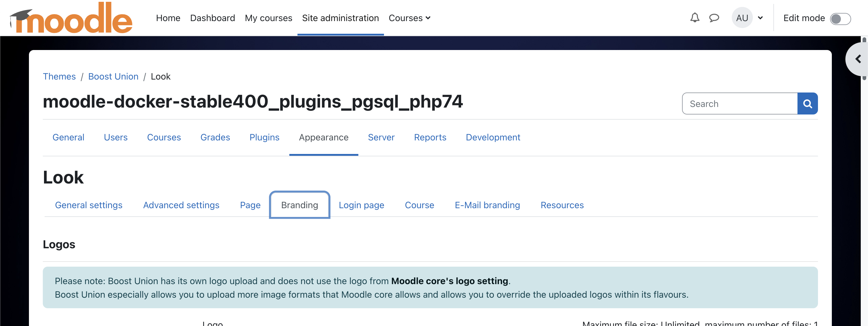This screenshot has height=326, width=868.
Task: Switch to the Login page tab
Action: pyautogui.click(x=362, y=205)
